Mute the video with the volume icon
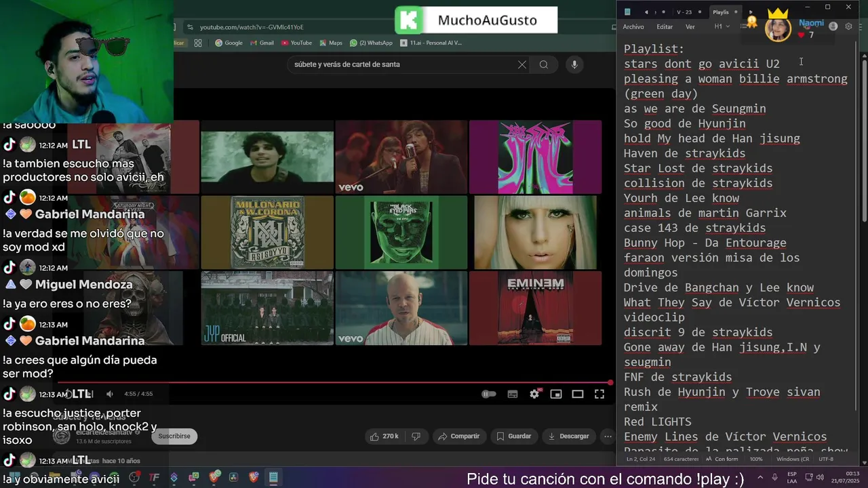The width and height of the screenshot is (868, 488). tap(110, 394)
